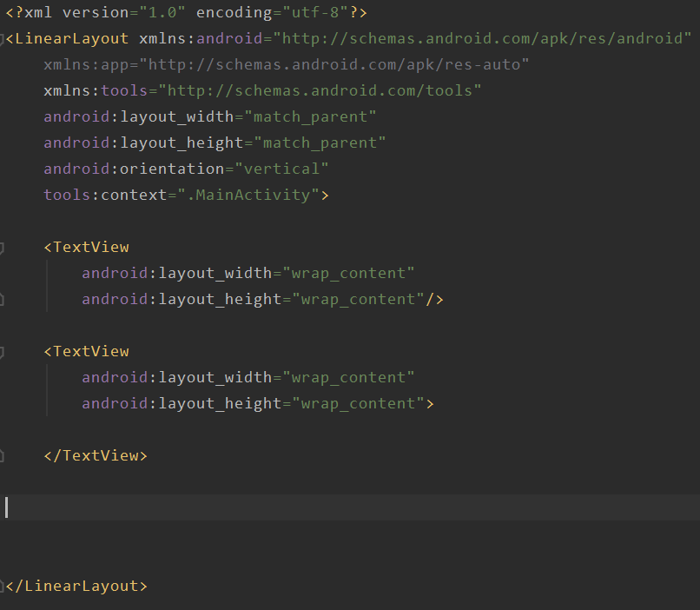Click the closing </LinearLayout> tag
Viewport: 700px width, 610px height.
click(x=76, y=586)
